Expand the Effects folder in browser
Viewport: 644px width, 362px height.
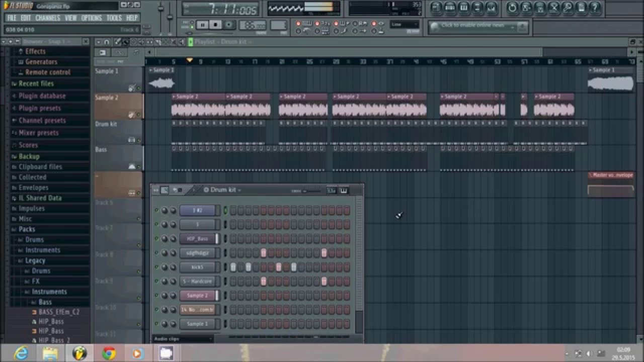35,51
